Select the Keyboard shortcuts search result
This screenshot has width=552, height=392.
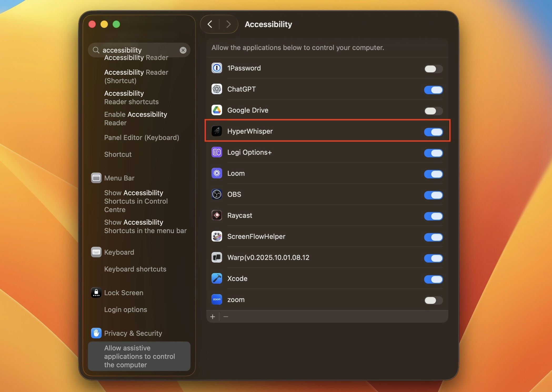point(135,269)
